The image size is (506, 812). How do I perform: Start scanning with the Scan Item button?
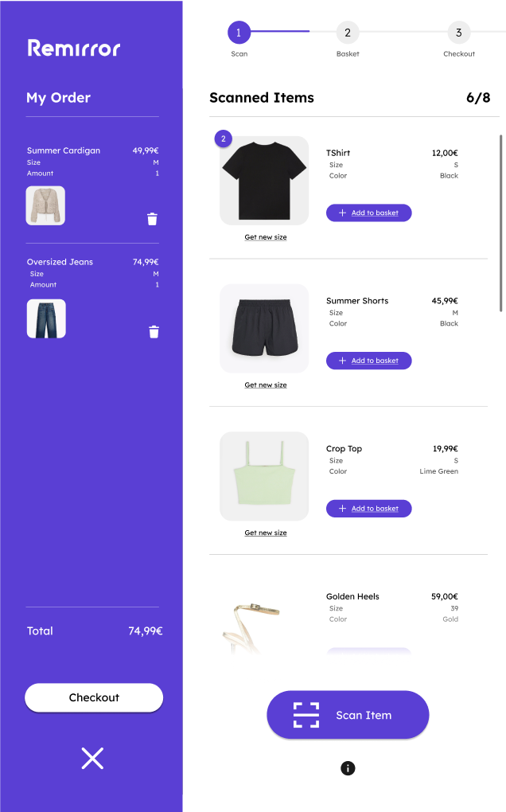[348, 715]
